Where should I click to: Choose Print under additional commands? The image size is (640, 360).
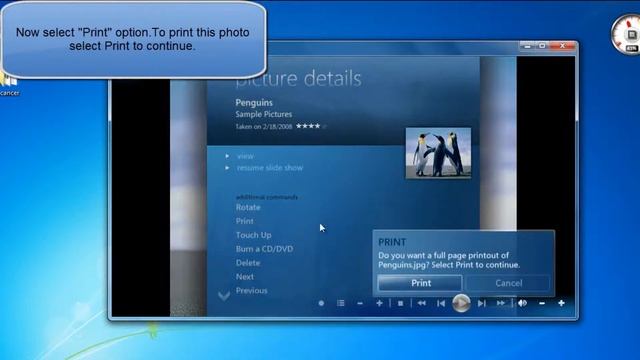[244, 221]
